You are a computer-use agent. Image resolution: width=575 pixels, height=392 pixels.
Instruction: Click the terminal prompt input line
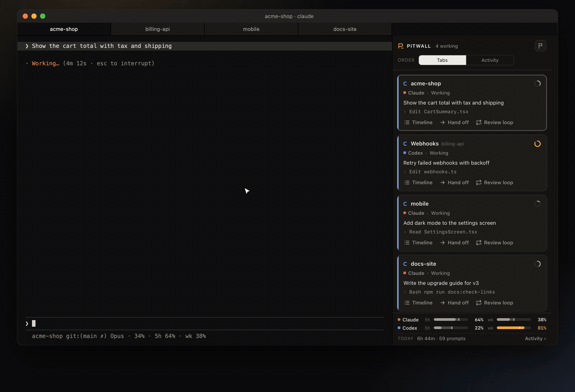pos(205,323)
